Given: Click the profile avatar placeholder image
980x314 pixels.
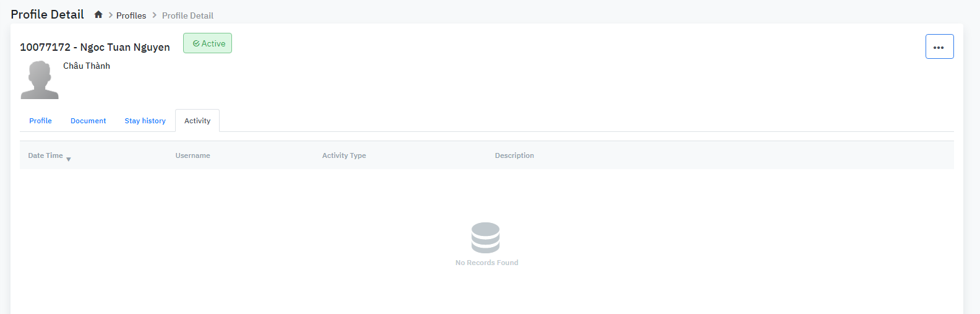Looking at the screenshot, I should 40,80.
